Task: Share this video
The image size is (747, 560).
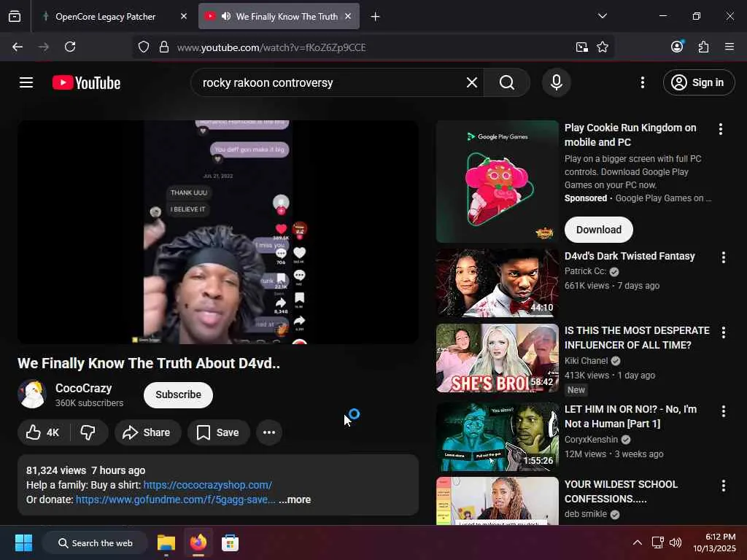Action: (x=147, y=432)
